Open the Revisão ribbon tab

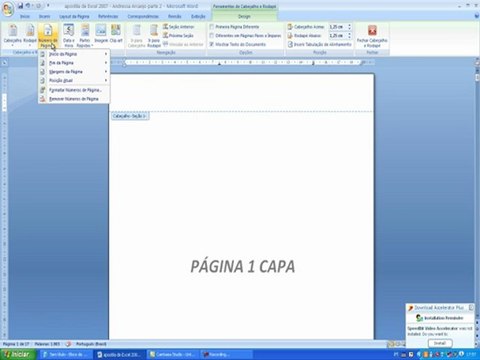[175, 16]
